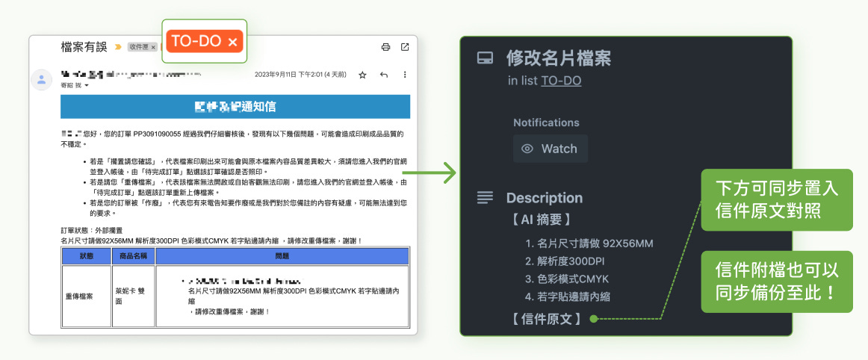The height and width of the screenshot is (360, 868).
Task: Select the 重傳檔案 table cell
Action: (x=87, y=297)
